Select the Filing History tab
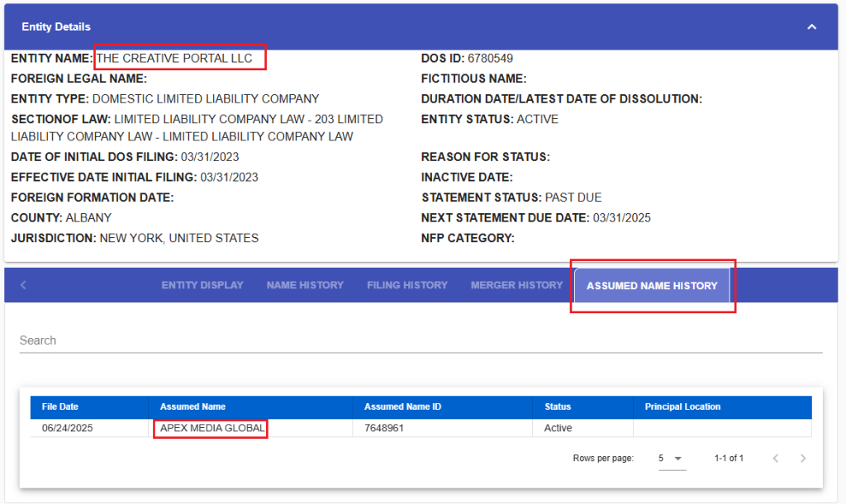Viewport: 846px width, 504px height. (406, 284)
